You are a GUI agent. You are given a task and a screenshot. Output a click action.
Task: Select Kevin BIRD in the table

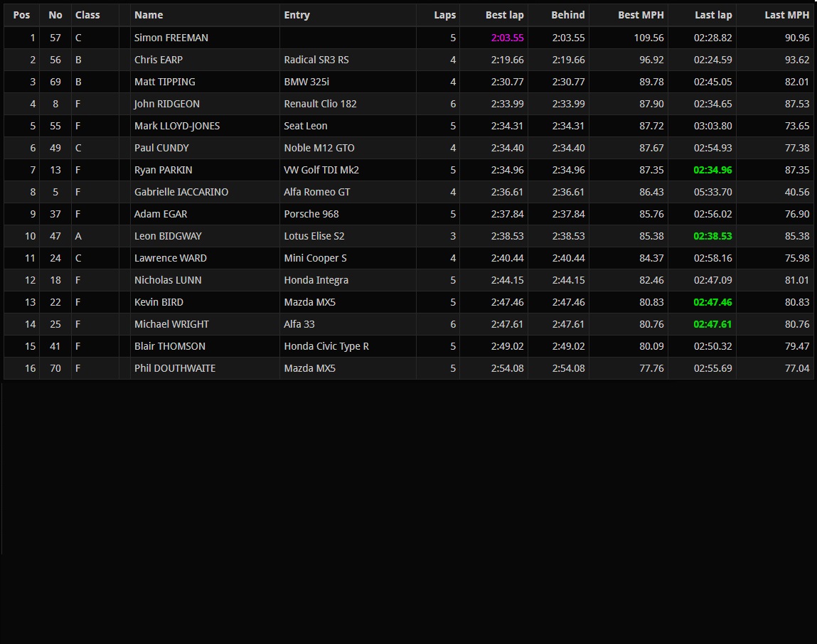159,302
